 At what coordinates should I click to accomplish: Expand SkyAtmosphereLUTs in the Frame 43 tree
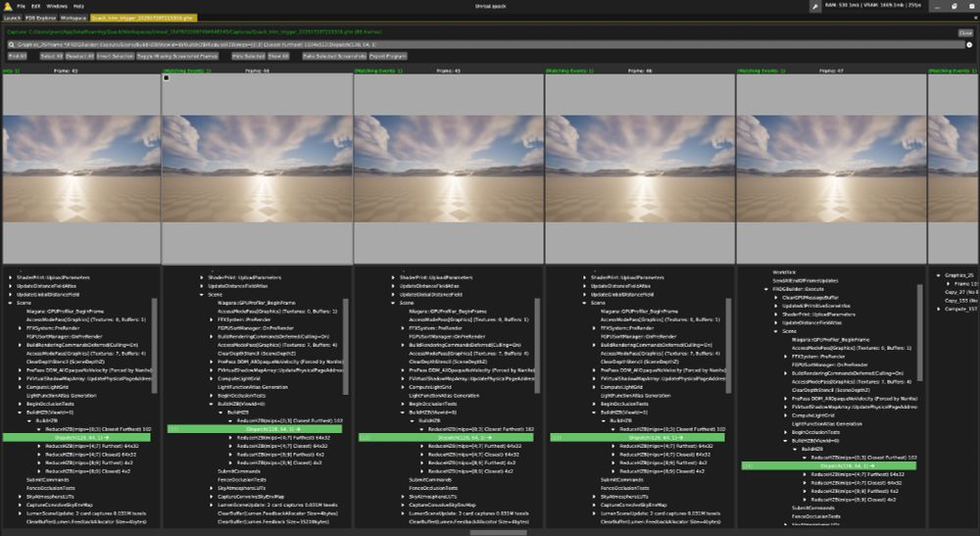click(x=20, y=497)
